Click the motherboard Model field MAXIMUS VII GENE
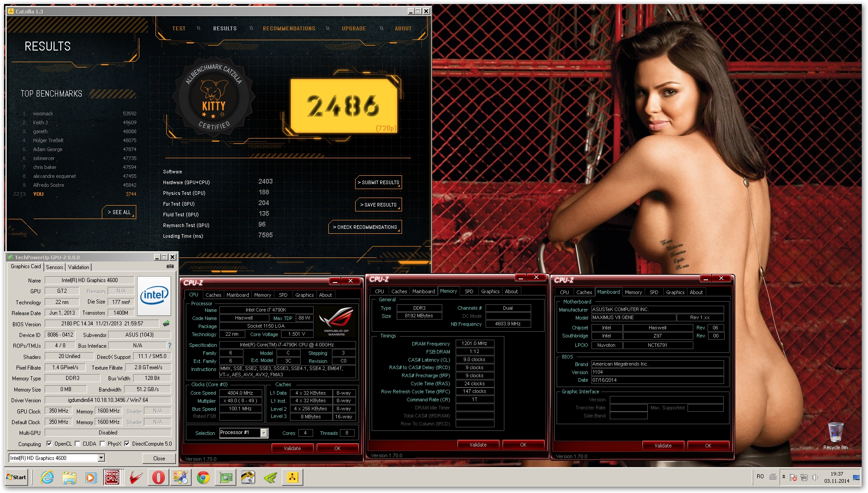Viewport: 868px width, 493px height. pos(633,317)
